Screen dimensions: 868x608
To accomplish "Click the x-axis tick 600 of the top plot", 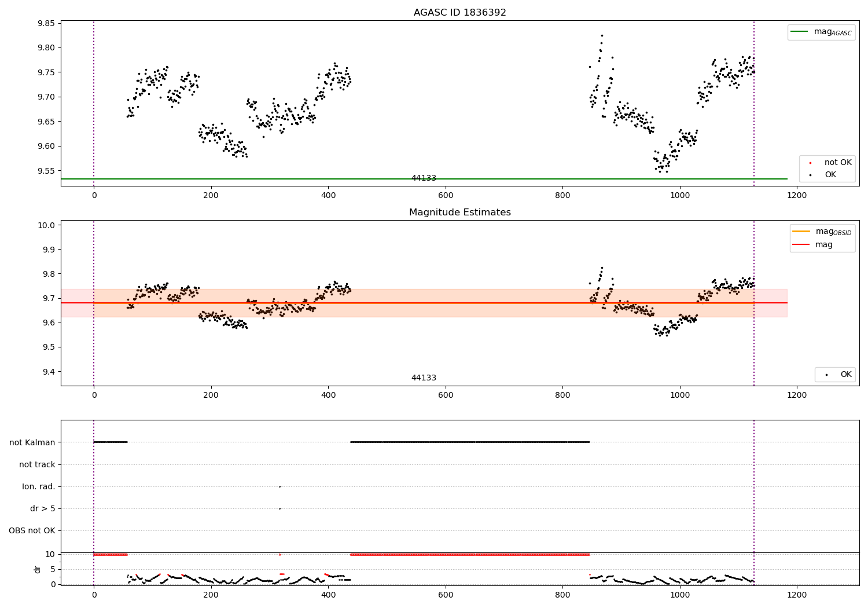I will point(446,196).
